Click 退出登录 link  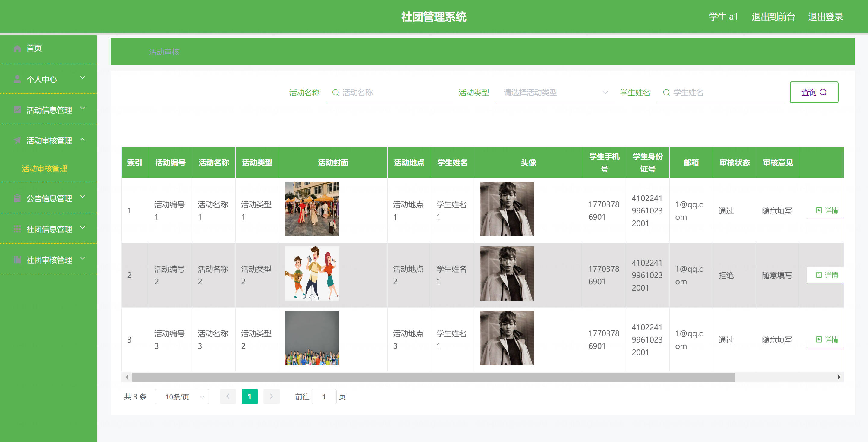click(x=826, y=17)
